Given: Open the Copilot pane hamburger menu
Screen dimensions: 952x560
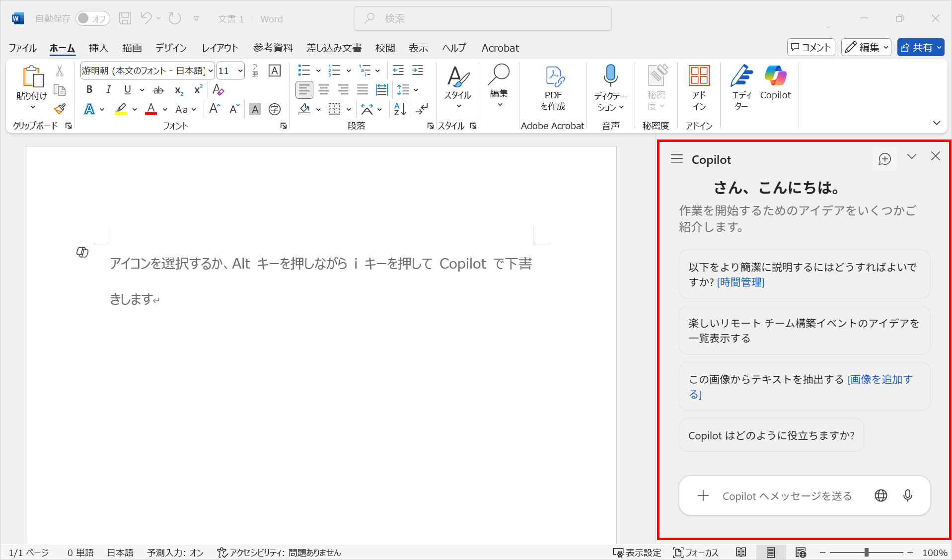Looking at the screenshot, I should (x=676, y=159).
